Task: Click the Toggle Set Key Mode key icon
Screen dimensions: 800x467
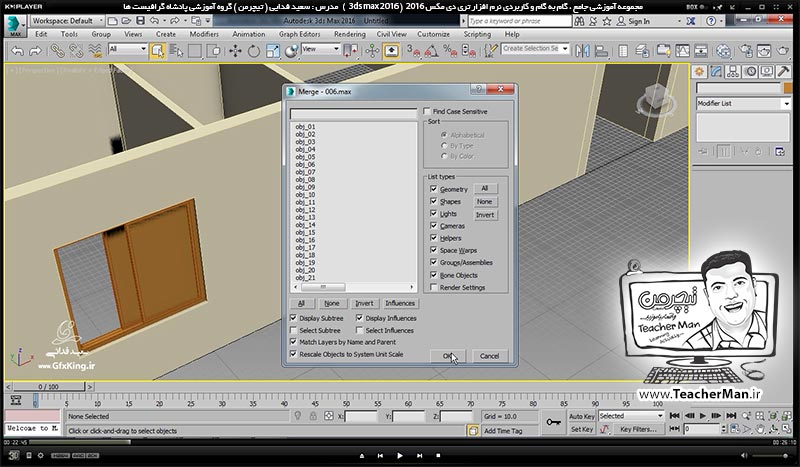Action: (x=553, y=422)
